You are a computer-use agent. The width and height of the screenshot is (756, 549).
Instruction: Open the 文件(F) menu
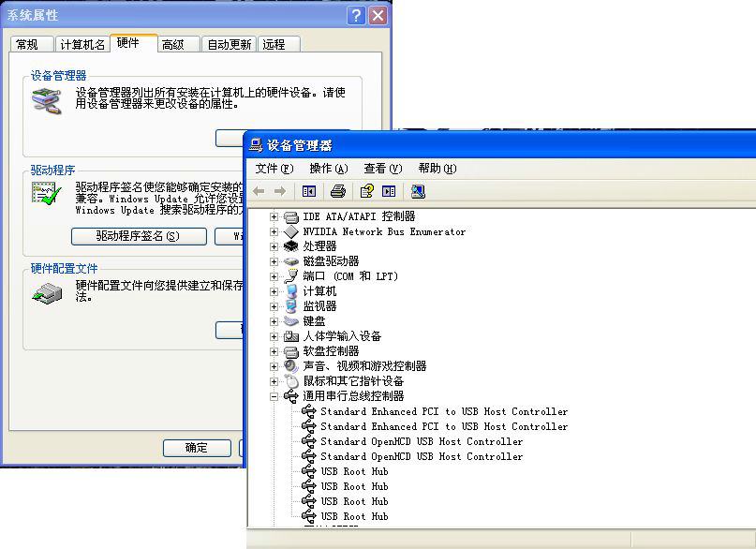point(274,169)
